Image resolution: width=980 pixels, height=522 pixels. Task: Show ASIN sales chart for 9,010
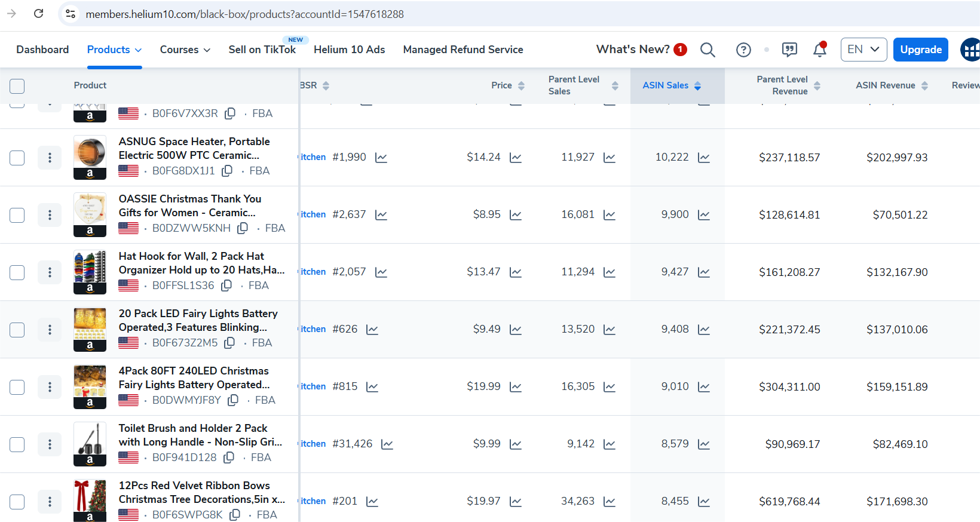(x=704, y=387)
